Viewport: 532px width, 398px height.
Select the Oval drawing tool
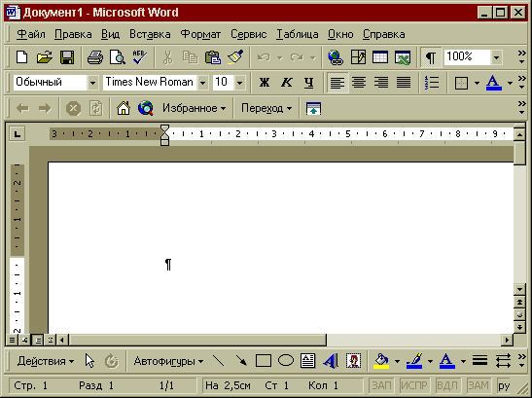286,361
